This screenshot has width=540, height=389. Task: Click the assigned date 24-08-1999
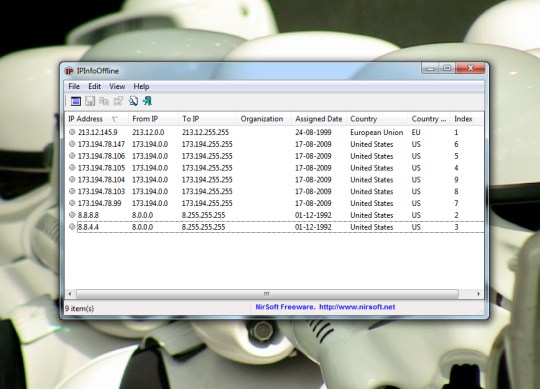(313, 132)
